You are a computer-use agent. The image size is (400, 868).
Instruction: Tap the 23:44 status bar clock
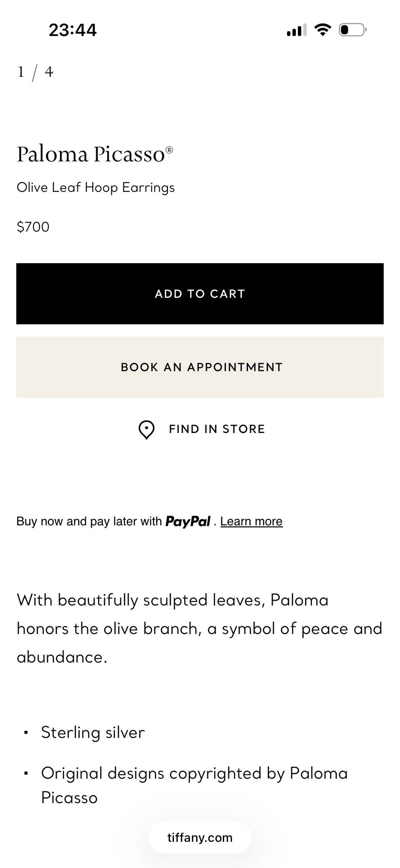pyautogui.click(x=72, y=30)
